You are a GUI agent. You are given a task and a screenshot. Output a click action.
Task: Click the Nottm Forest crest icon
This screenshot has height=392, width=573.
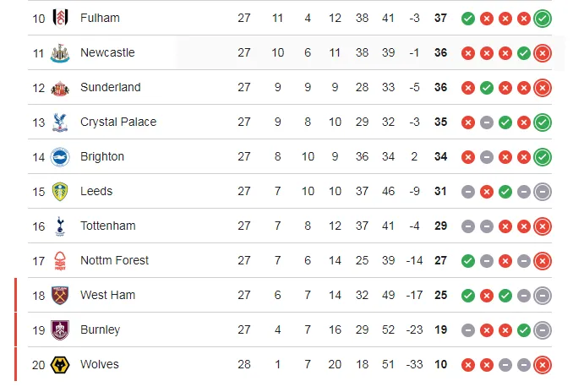59,260
